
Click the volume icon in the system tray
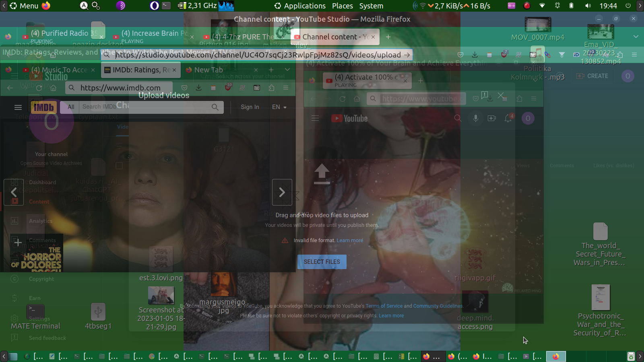click(x=588, y=6)
